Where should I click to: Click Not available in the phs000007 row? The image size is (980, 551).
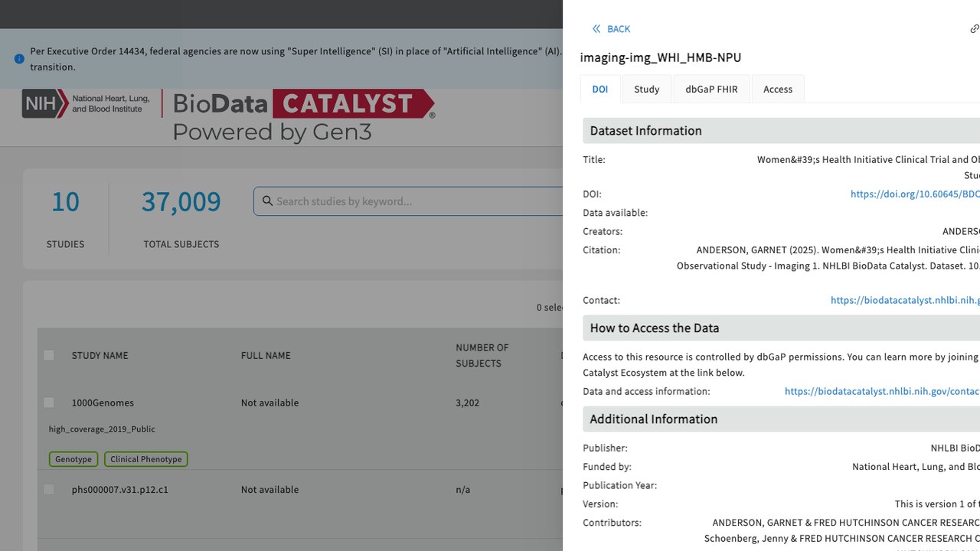coord(270,490)
